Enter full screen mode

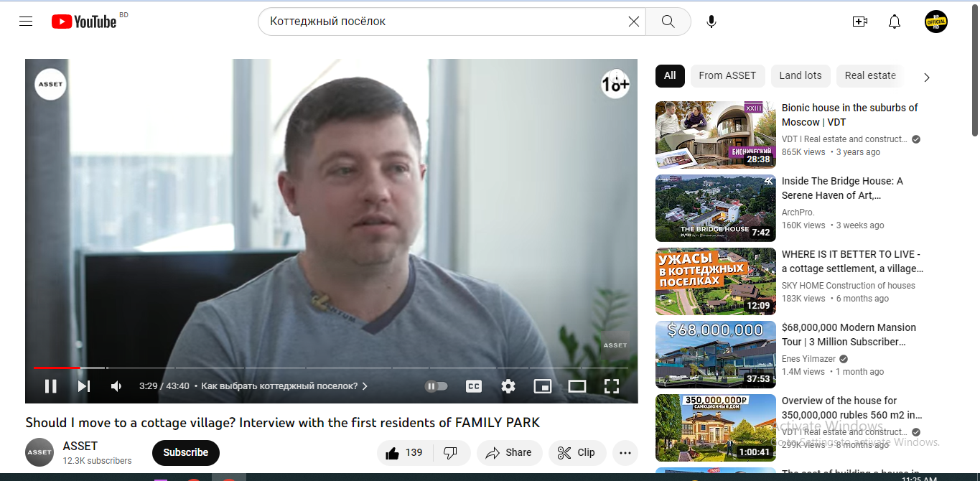[x=612, y=386]
